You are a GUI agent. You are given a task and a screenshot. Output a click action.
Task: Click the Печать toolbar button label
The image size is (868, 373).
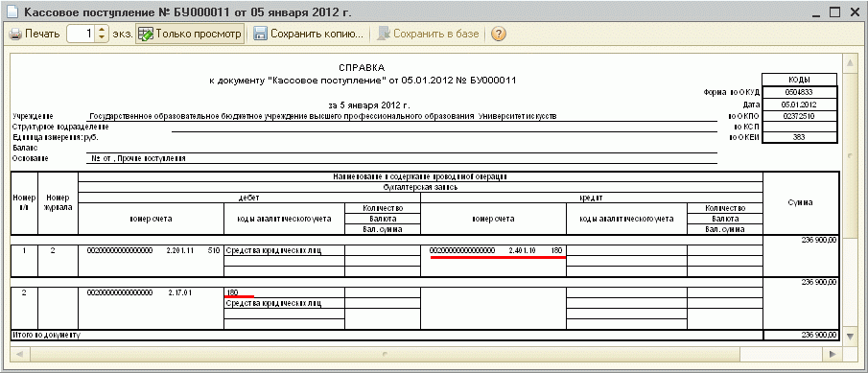pos(42,34)
